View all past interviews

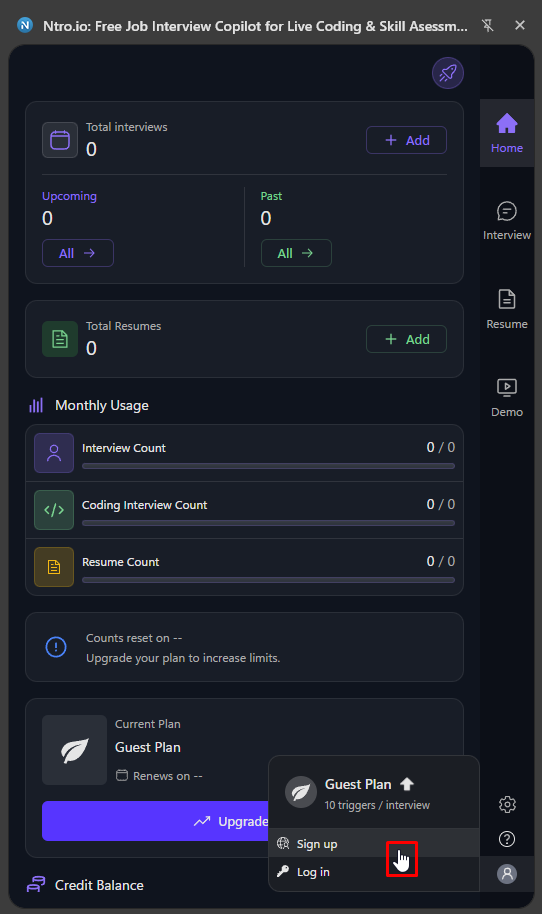[x=296, y=253]
